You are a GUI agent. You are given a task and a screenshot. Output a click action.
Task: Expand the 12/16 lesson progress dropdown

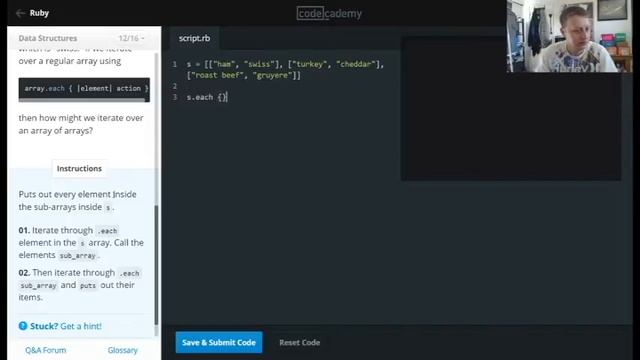pyautogui.click(x=131, y=38)
